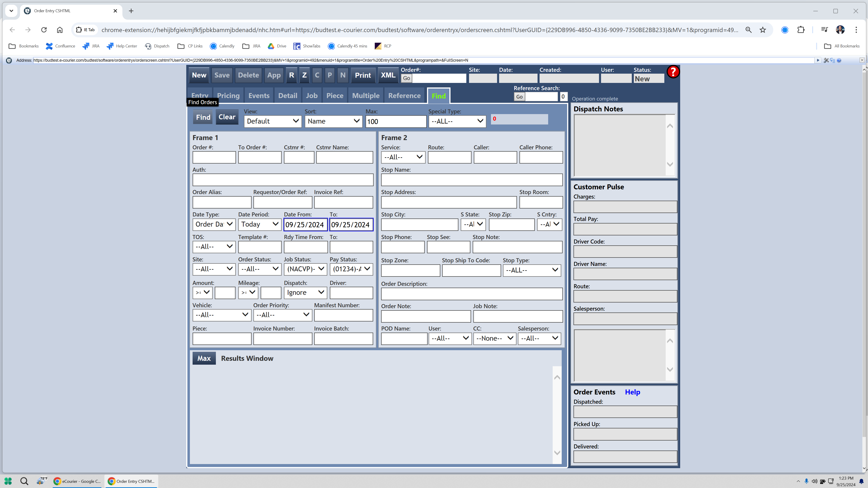Open the Confluence bookmark
The image size is (868, 488).
(61, 46)
